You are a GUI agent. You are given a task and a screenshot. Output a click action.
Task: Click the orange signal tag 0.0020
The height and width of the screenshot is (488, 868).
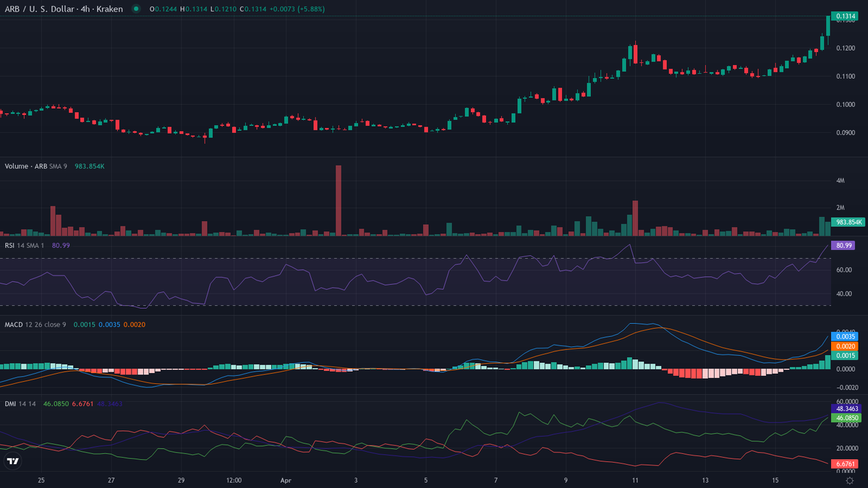tap(846, 346)
